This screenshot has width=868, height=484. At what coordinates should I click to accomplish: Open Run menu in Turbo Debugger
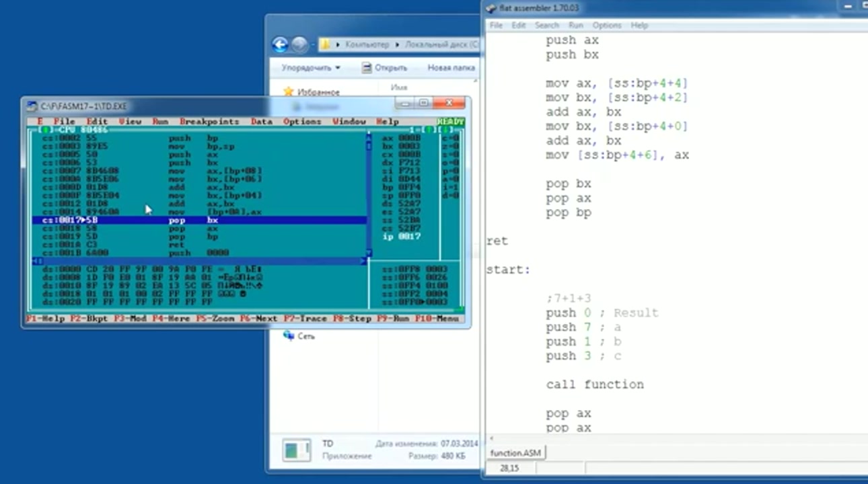pyautogui.click(x=160, y=122)
